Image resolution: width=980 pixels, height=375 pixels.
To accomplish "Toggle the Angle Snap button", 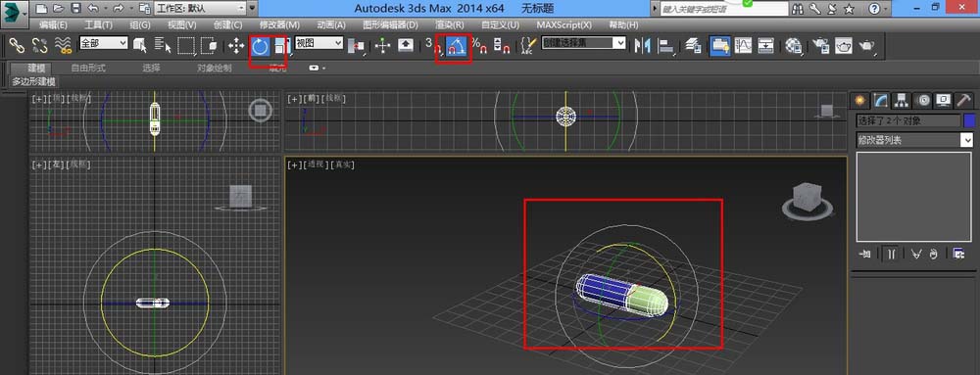I will pos(457,46).
